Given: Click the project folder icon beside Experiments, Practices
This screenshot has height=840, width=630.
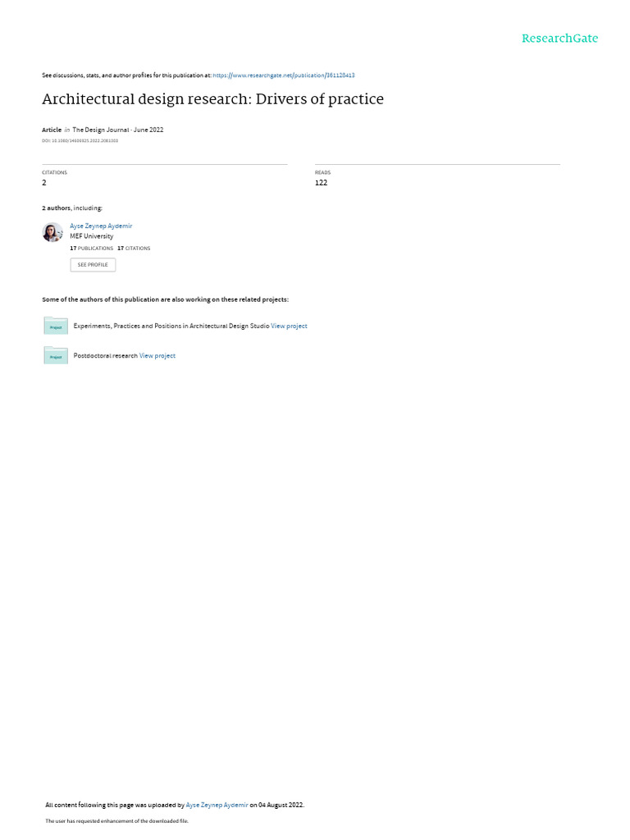Looking at the screenshot, I should 56,326.
